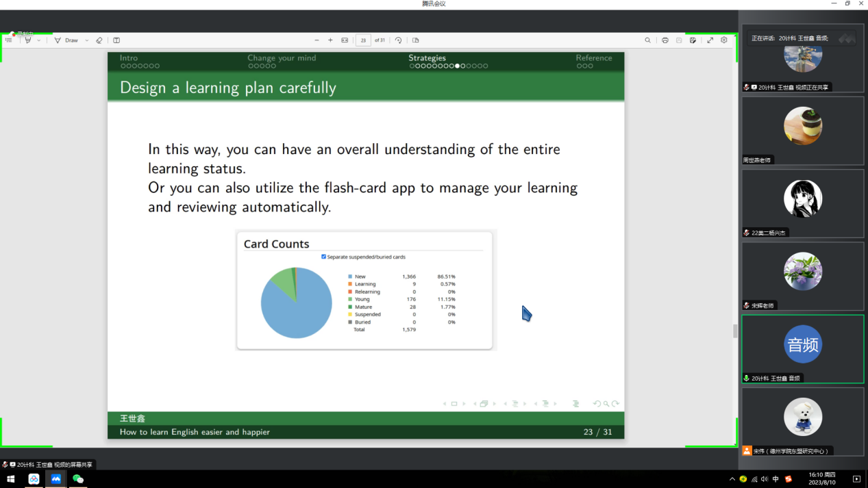Open the PDF viewer settings gear

[724, 40]
